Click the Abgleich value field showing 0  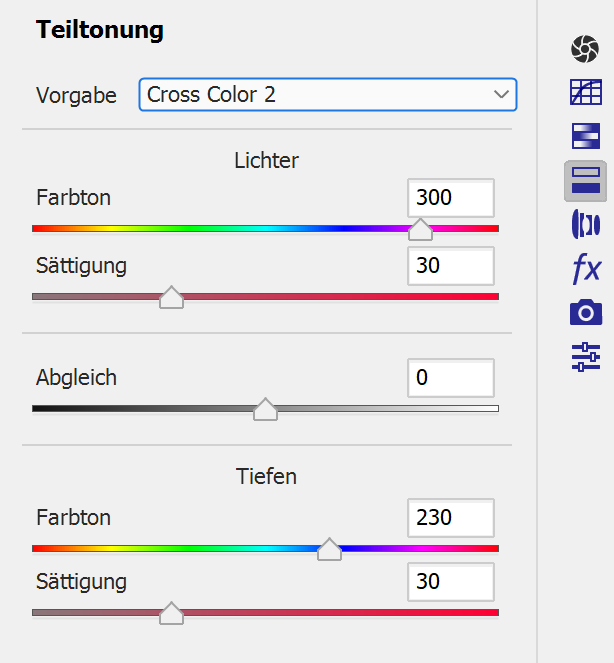tap(451, 378)
